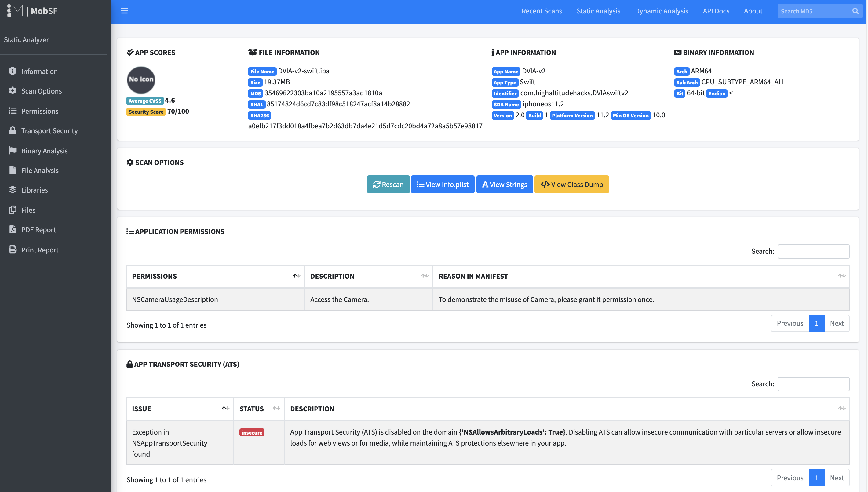Click the MobSF logo
The width and height of the screenshot is (868, 492).
coord(32,11)
